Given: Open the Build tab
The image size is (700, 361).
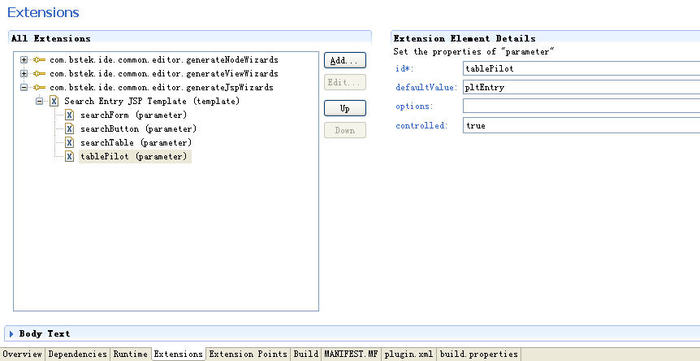Looking at the screenshot, I should (x=306, y=354).
